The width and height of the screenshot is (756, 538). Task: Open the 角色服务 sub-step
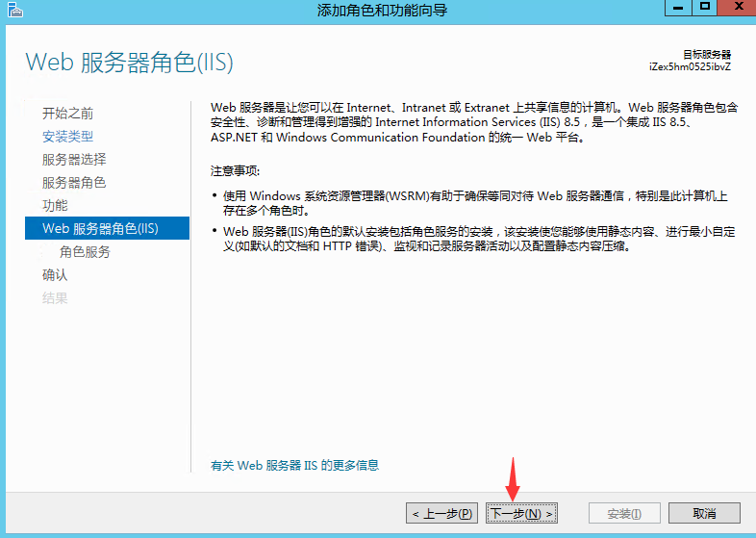click(x=85, y=252)
